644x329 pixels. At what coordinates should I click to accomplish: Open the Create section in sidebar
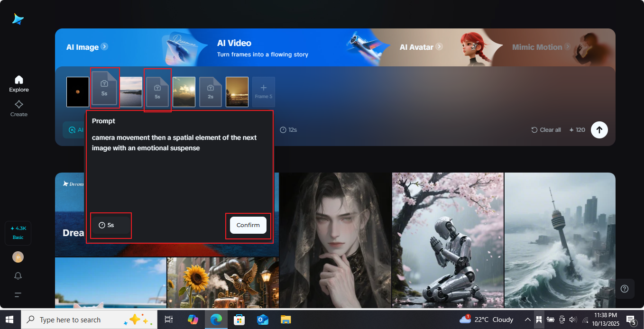tap(19, 109)
